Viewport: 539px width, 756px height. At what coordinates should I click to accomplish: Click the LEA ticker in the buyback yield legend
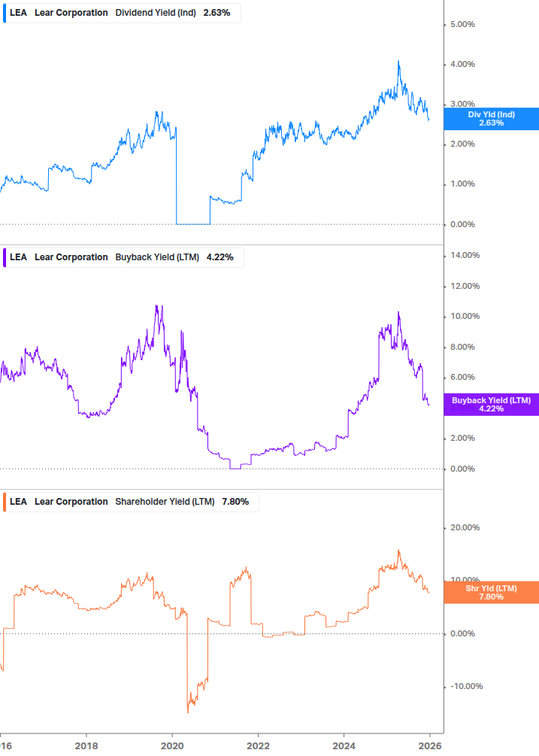click(18, 257)
